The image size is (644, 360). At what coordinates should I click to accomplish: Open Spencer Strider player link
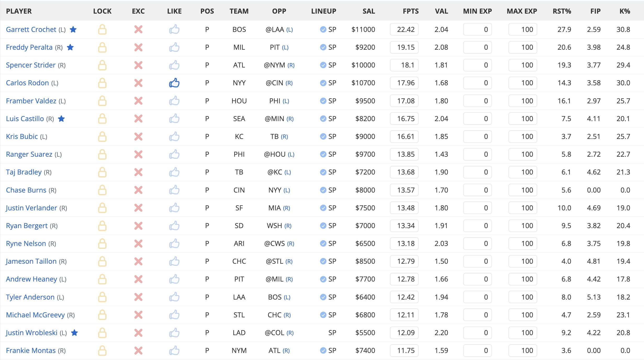31,65
